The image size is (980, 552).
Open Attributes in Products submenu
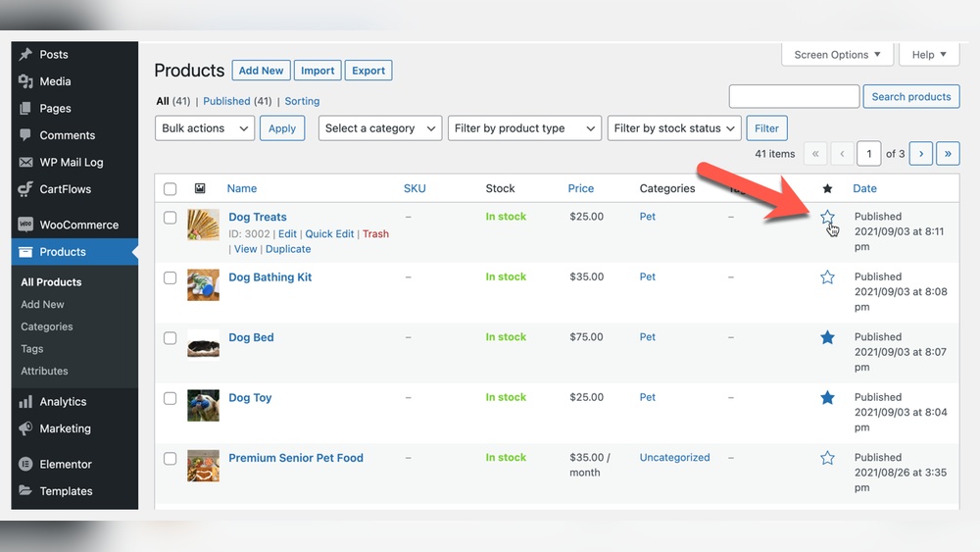44,371
